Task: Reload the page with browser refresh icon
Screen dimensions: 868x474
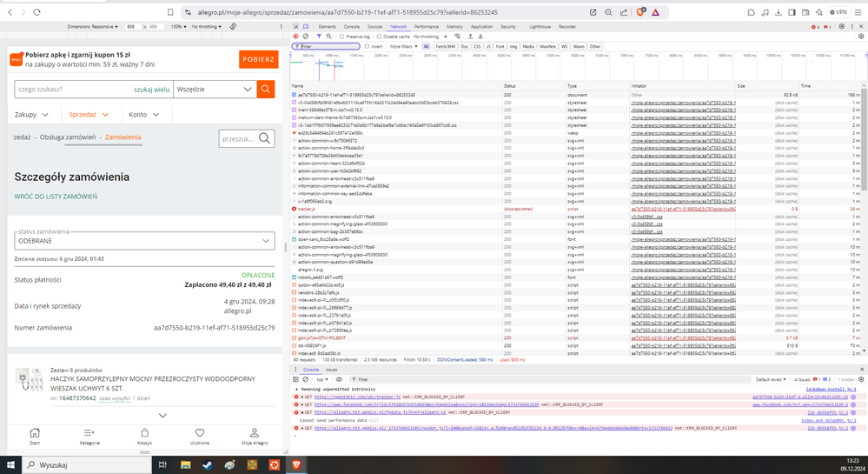Action: pos(37,12)
